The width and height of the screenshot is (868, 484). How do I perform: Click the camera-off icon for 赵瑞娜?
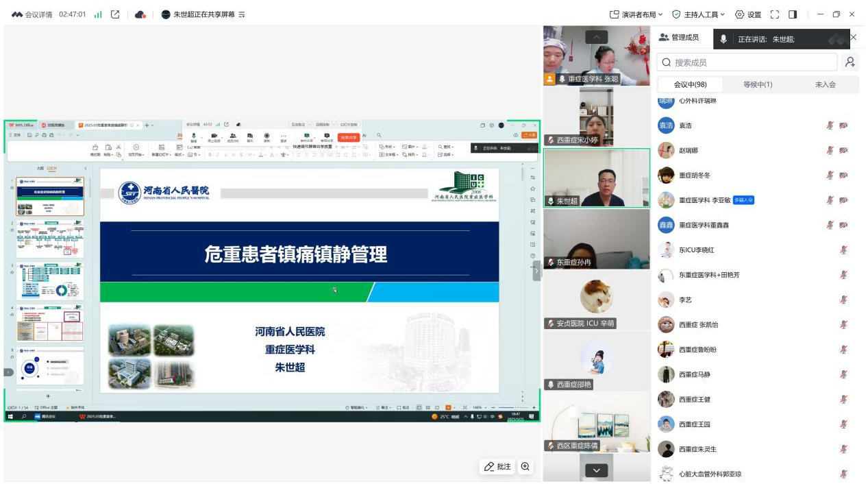pyautogui.click(x=843, y=150)
